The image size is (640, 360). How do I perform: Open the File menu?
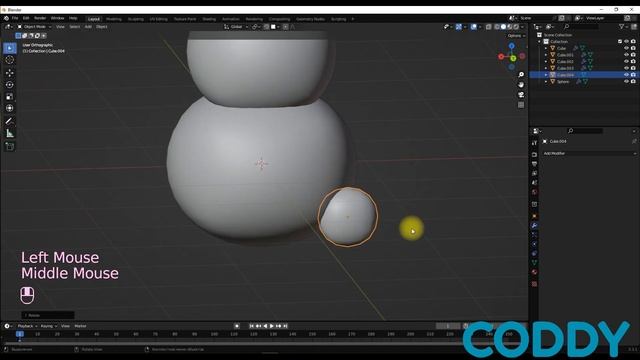click(x=15, y=18)
